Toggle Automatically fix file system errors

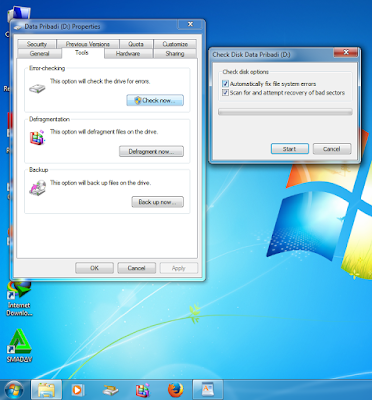(225, 84)
